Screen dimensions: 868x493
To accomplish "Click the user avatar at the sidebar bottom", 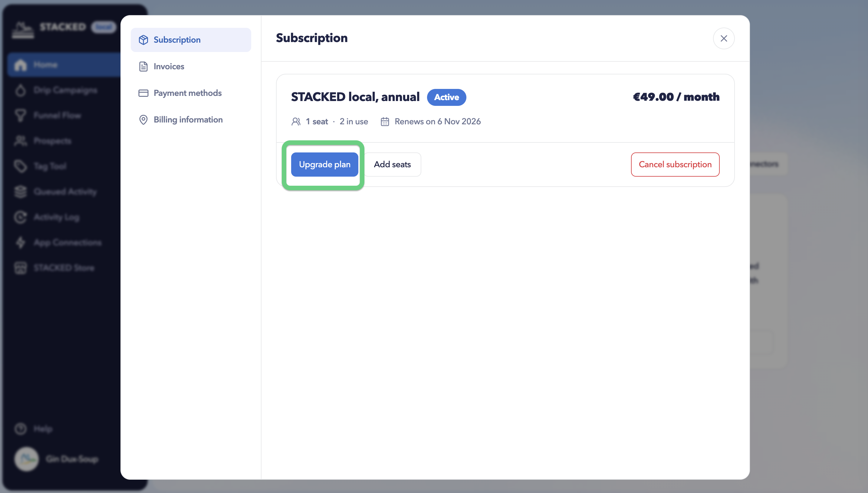I will pos(26,459).
